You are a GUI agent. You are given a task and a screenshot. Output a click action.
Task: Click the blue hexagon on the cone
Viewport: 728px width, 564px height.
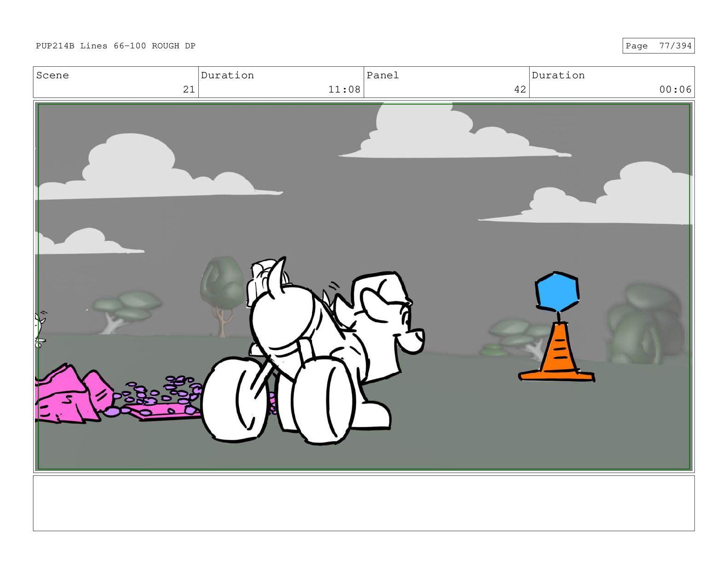click(x=557, y=292)
